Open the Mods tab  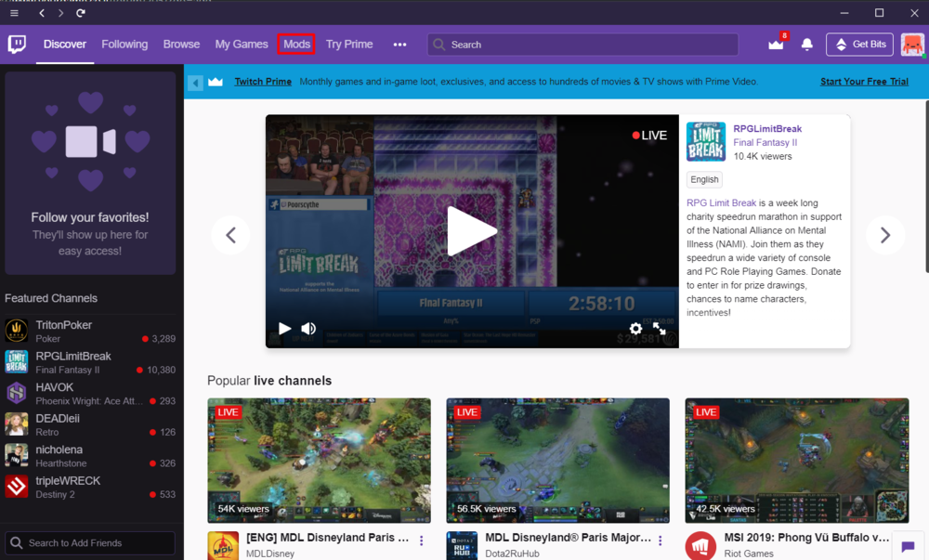[296, 45]
